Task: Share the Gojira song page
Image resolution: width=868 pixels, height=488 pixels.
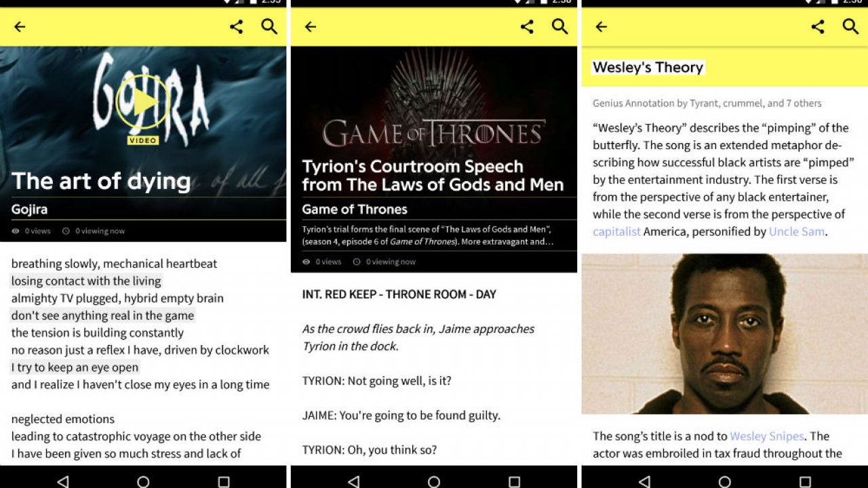Action: pyautogui.click(x=236, y=26)
